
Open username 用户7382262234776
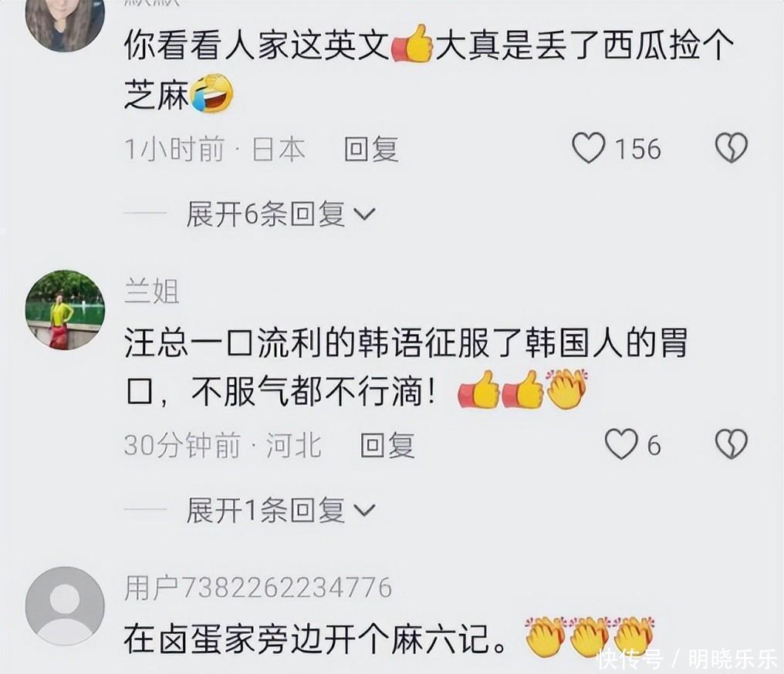258,588
